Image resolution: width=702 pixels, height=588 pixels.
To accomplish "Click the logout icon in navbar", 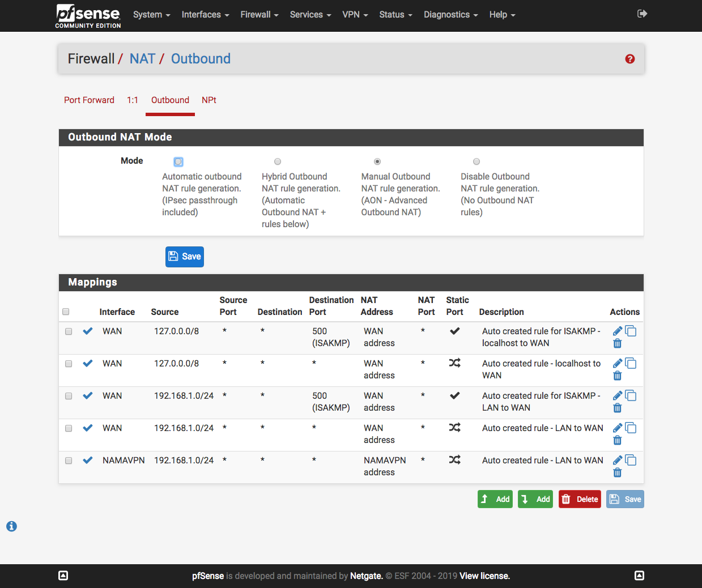I will click(642, 14).
